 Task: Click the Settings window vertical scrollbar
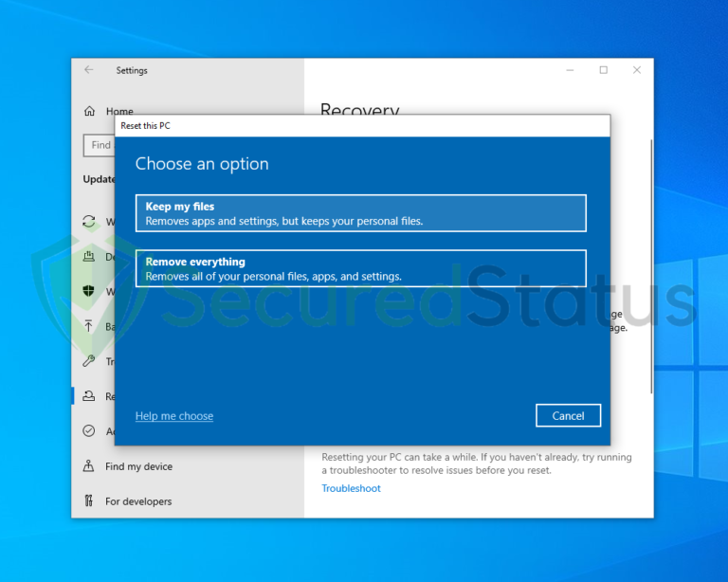(x=651, y=266)
